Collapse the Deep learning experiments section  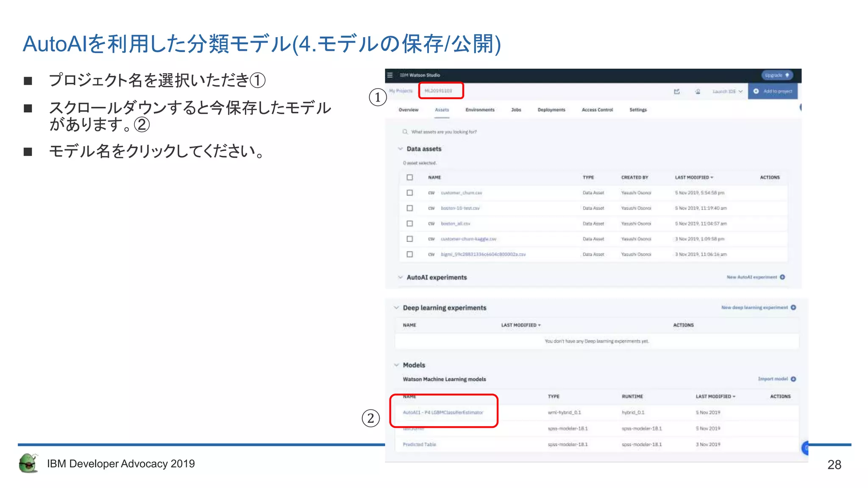click(x=396, y=308)
